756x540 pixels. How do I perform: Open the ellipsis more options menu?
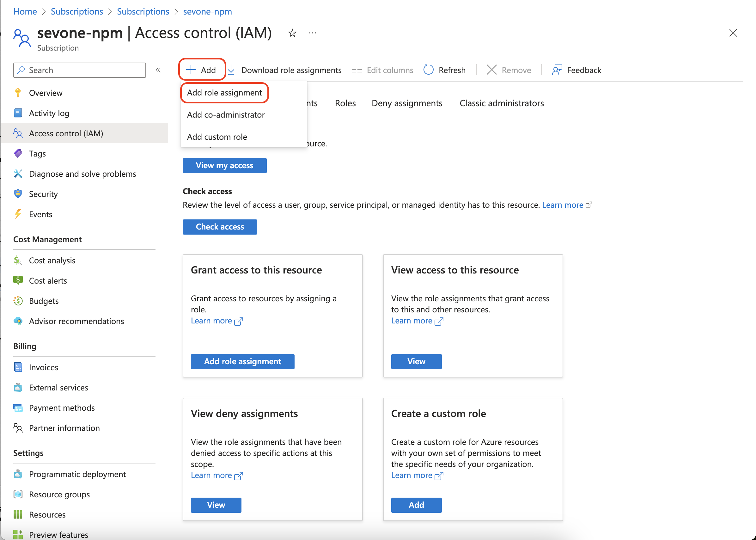pos(312,33)
